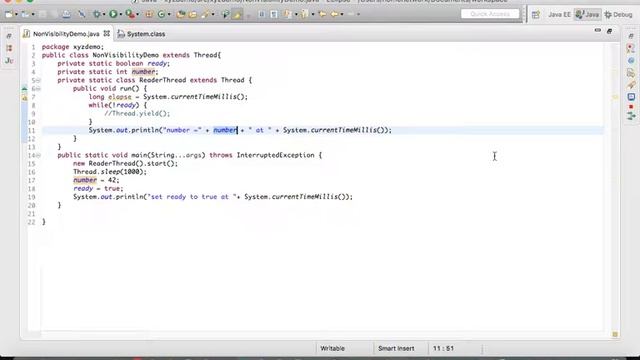Click 'ready = true;' on line 18
The height and width of the screenshot is (360, 640).
98,189
